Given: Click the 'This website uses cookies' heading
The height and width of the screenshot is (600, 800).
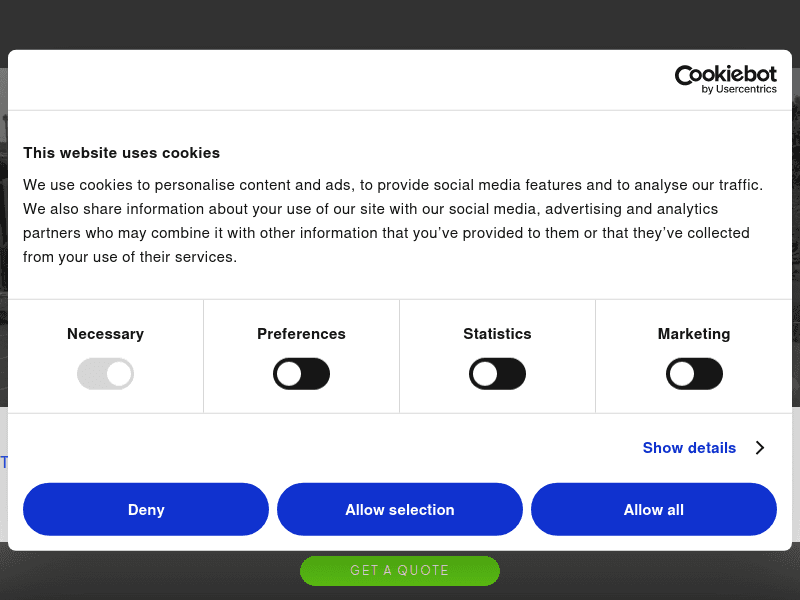Looking at the screenshot, I should (121, 153).
